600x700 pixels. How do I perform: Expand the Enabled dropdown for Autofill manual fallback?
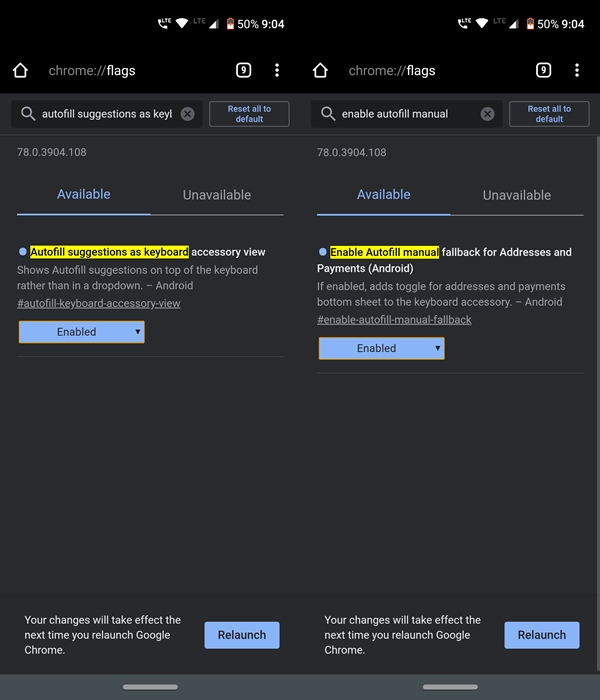click(381, 348)
